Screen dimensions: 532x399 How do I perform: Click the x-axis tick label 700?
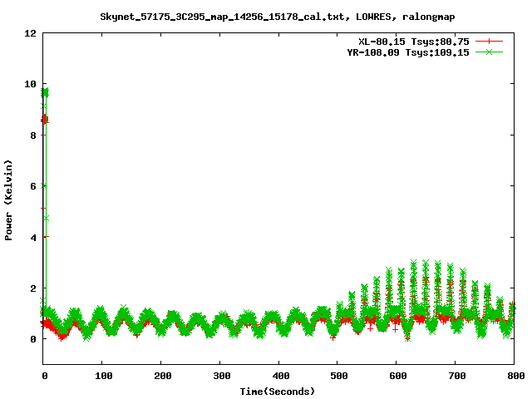click(x=457, y=376)
